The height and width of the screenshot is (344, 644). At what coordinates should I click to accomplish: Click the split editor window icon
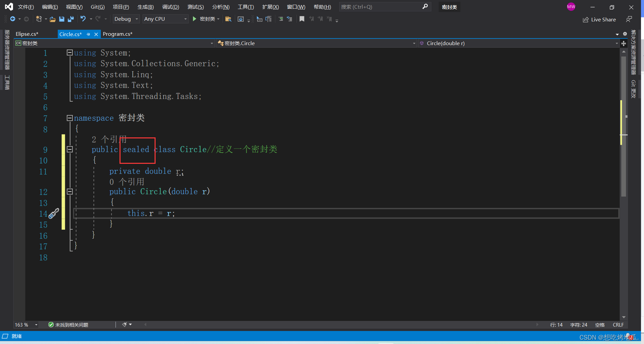click(624, 43)
